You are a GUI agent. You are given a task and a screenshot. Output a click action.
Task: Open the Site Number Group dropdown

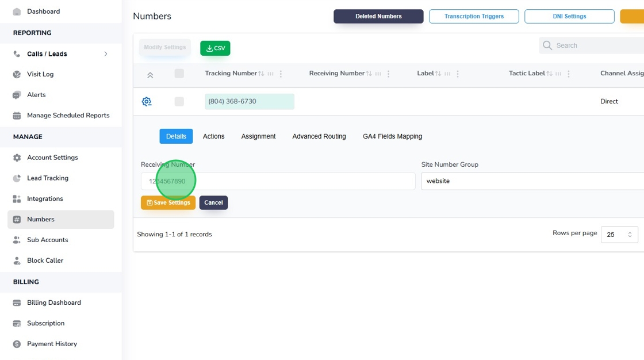532,181
